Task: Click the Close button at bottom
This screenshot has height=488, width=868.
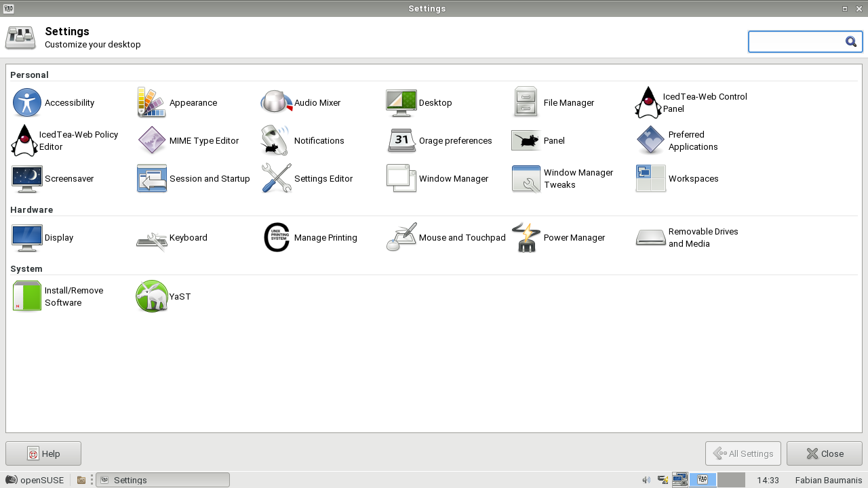Action: 824,453
